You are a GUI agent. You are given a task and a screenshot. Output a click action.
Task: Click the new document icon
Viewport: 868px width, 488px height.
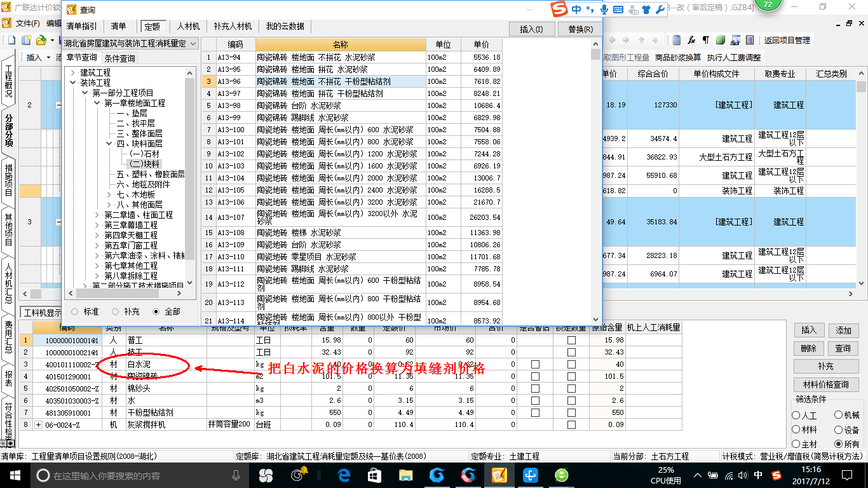click(x=11, y=40)
